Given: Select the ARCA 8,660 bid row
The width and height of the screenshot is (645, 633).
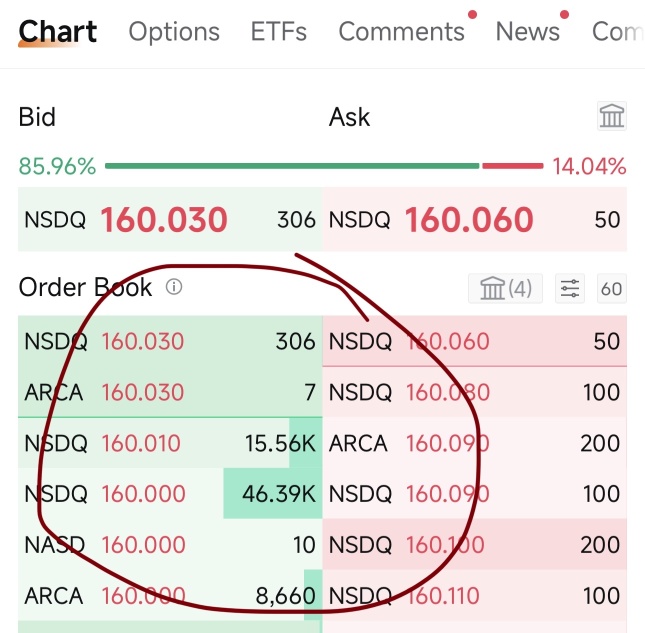Looking at the screenshot, I should click(170, 595).
